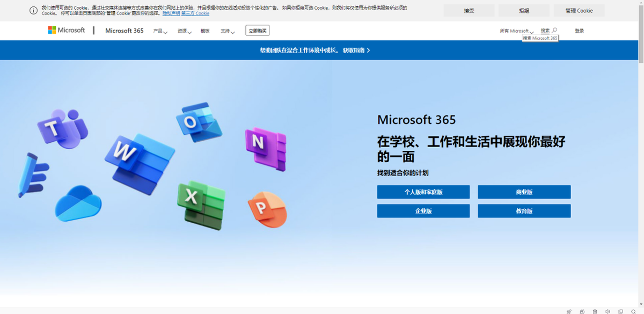The image size is (644, 314).
Task: Click the 找到适合你的计划 text
Action: click(402, 173)
